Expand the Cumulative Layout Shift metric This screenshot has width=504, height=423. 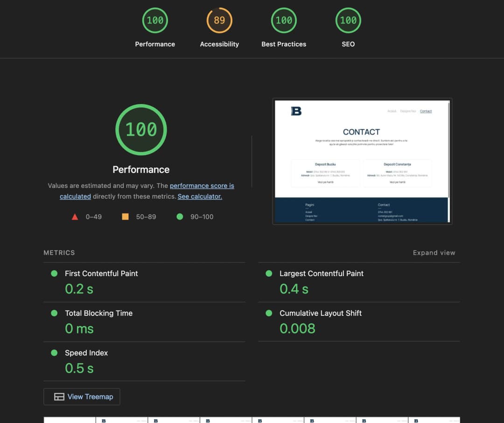[x=320, y=313]
